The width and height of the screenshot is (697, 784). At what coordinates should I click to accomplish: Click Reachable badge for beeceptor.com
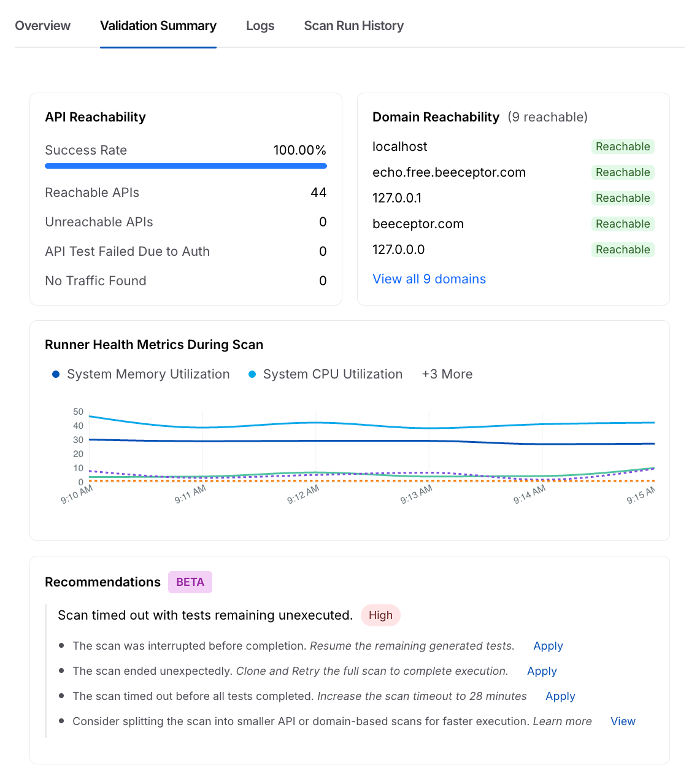tap(623, 224)
